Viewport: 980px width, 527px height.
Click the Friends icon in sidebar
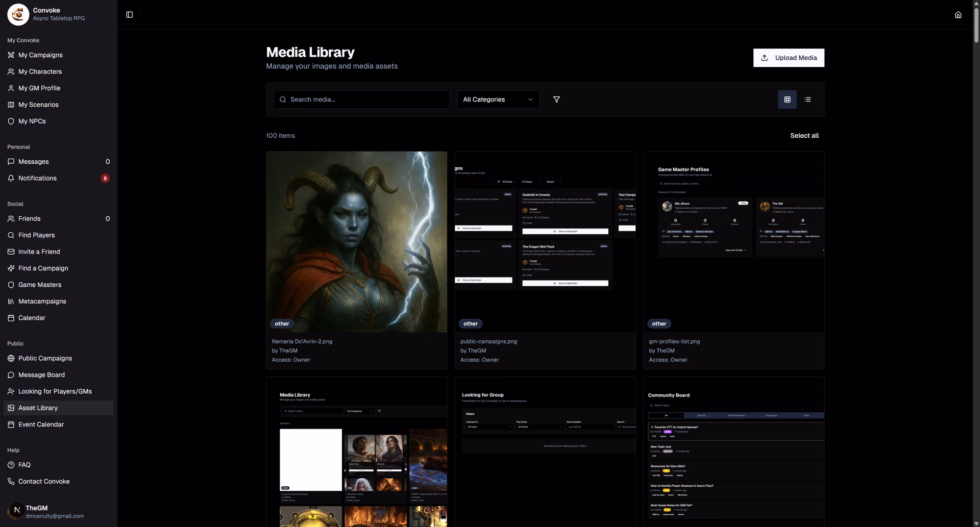click(11, 219)
